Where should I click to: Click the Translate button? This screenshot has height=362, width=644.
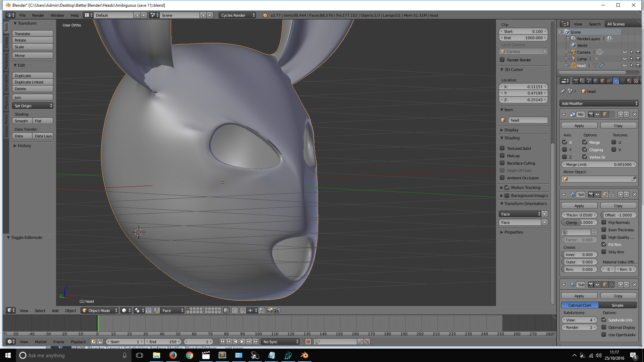pos(33,34)
